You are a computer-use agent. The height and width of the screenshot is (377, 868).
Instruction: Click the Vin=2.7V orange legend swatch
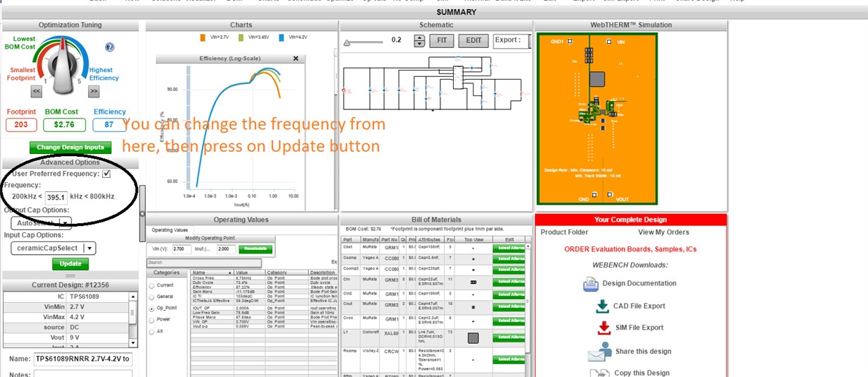[x=202, y=39]
